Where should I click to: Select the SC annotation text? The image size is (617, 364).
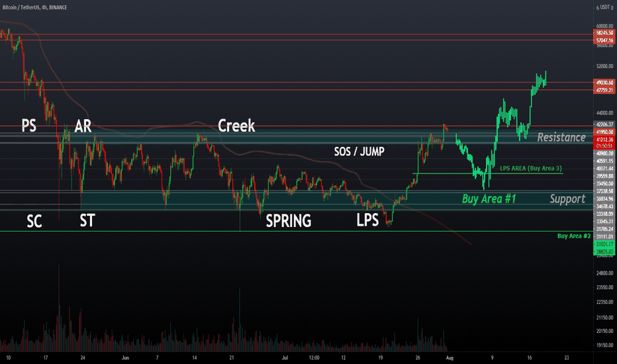[34, 221]
